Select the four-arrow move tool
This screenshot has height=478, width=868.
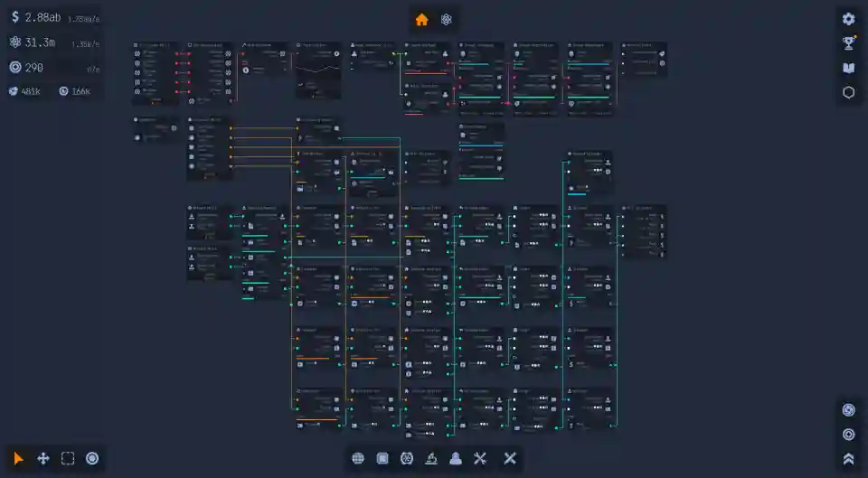tap(43, 459)
